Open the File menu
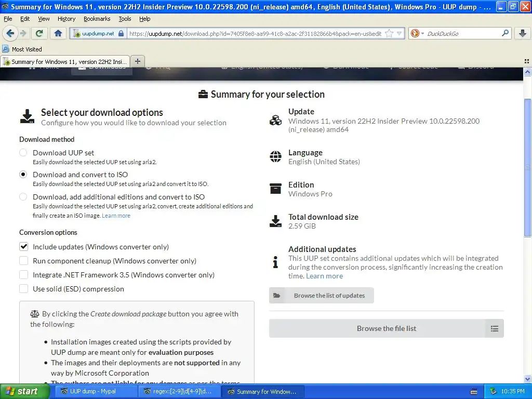 pyautogui.click(x=8, y=19)
